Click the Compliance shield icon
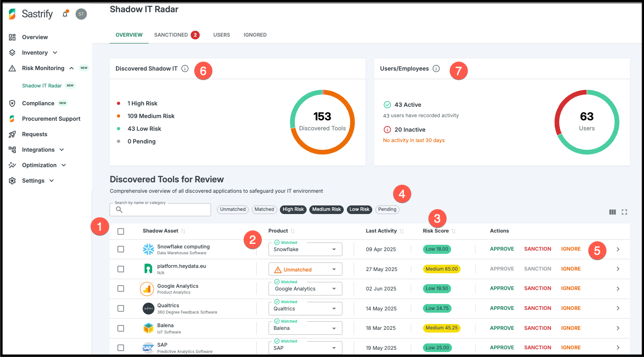This screenshot has width=644, height=357. [12, 103]
